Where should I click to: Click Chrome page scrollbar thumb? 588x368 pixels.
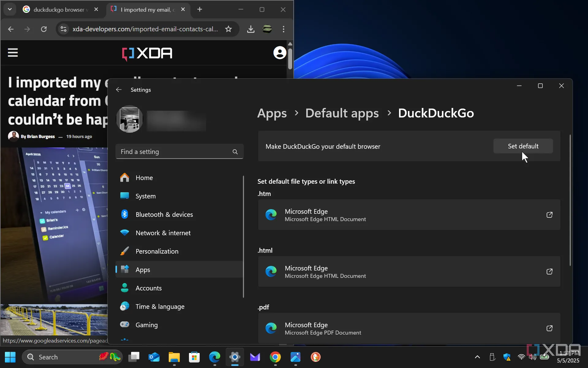tap(290, 58)
